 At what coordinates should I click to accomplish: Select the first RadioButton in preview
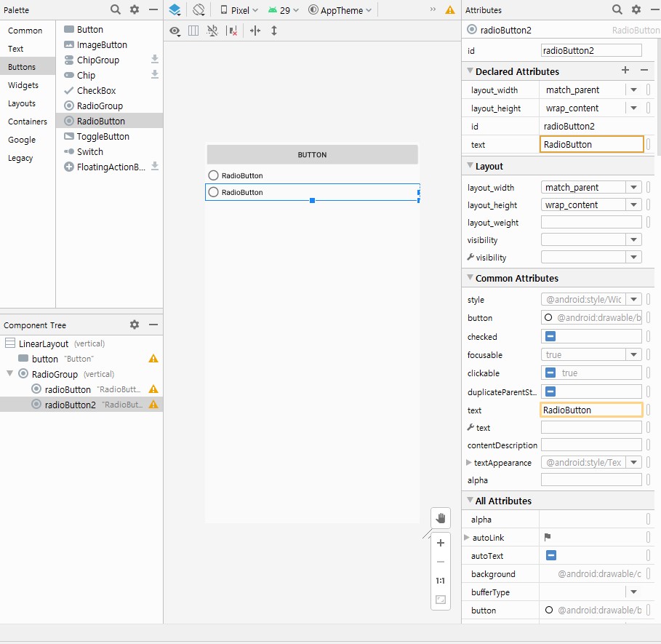[313, 175]
